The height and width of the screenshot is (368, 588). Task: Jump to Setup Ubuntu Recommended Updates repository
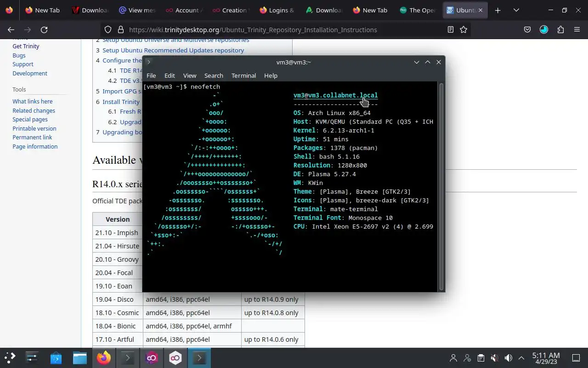coord(173,50)
